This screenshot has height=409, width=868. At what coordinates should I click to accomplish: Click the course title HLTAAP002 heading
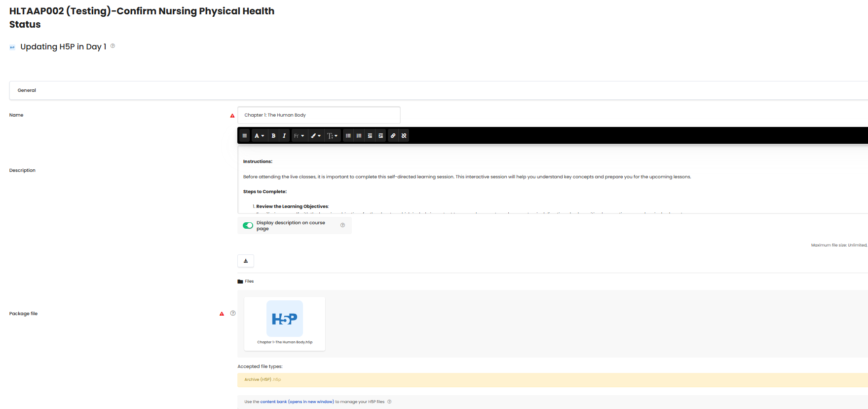tap(142, 18)
